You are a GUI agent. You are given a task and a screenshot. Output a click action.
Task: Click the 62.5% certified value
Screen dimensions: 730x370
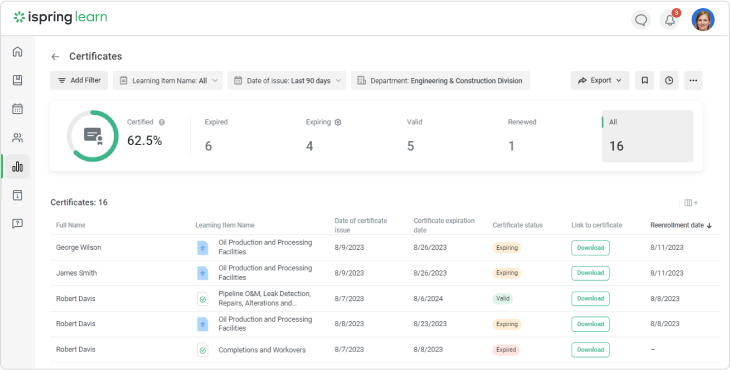pos(145,141)
